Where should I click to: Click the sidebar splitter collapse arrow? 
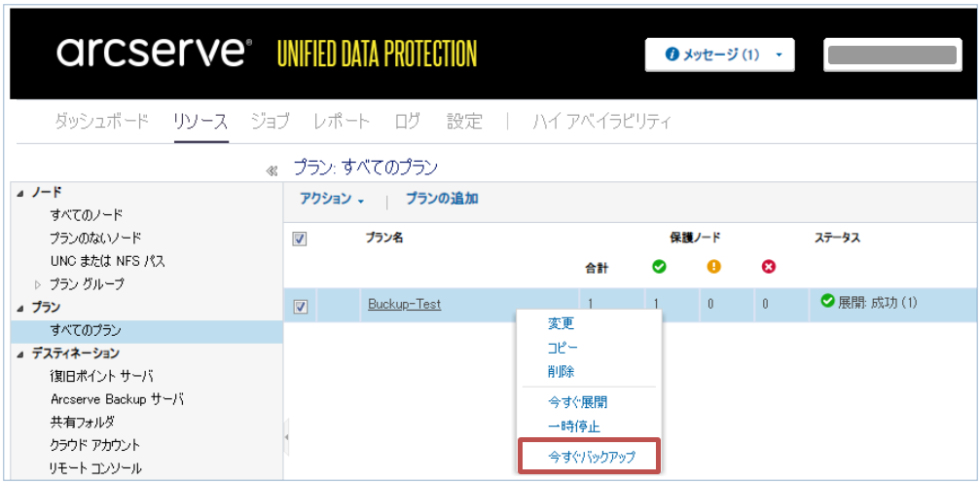285,435
